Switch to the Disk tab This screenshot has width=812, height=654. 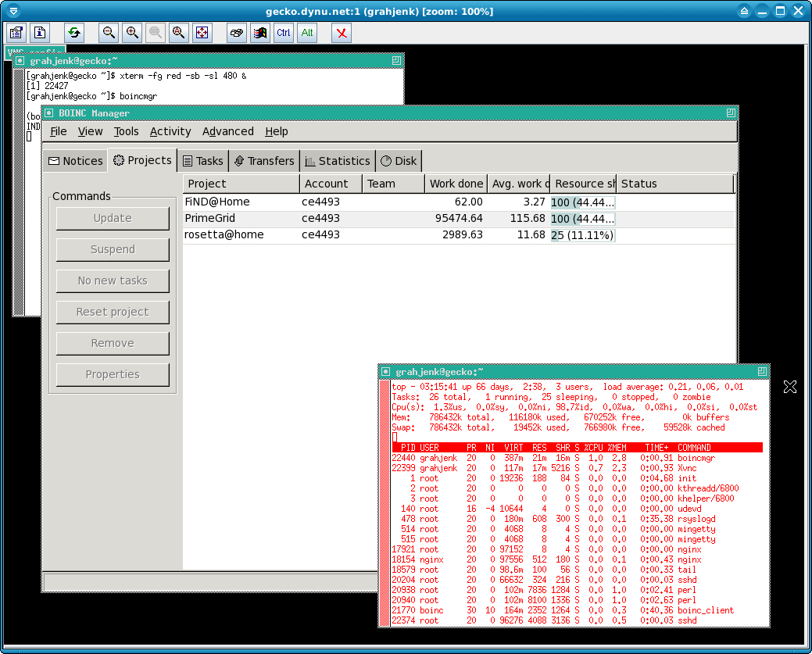click(x=399, y=161)
